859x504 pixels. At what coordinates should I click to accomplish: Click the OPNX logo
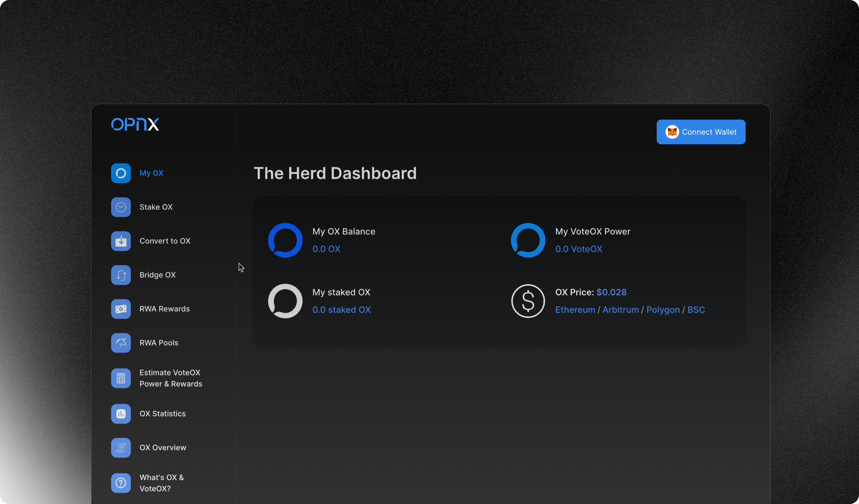coord(135,124)
